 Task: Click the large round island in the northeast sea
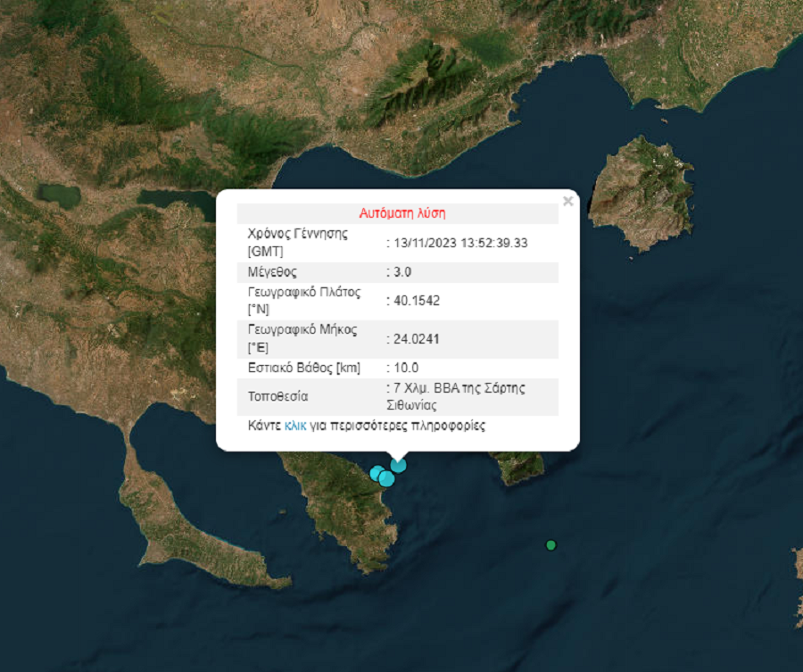pyautogui.click(x=641, y=191)
